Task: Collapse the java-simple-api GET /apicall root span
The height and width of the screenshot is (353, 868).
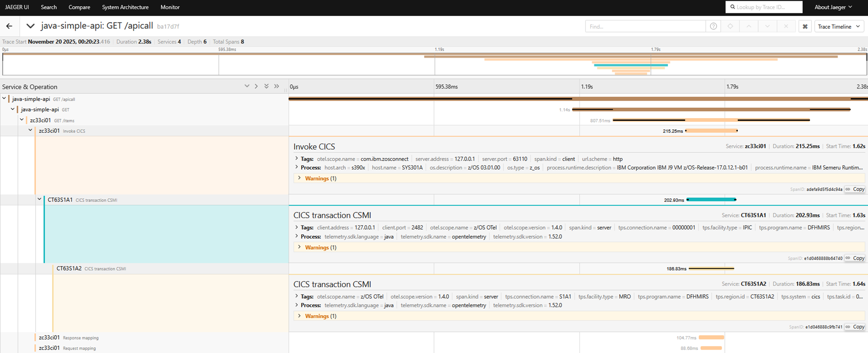Action: 4,99
